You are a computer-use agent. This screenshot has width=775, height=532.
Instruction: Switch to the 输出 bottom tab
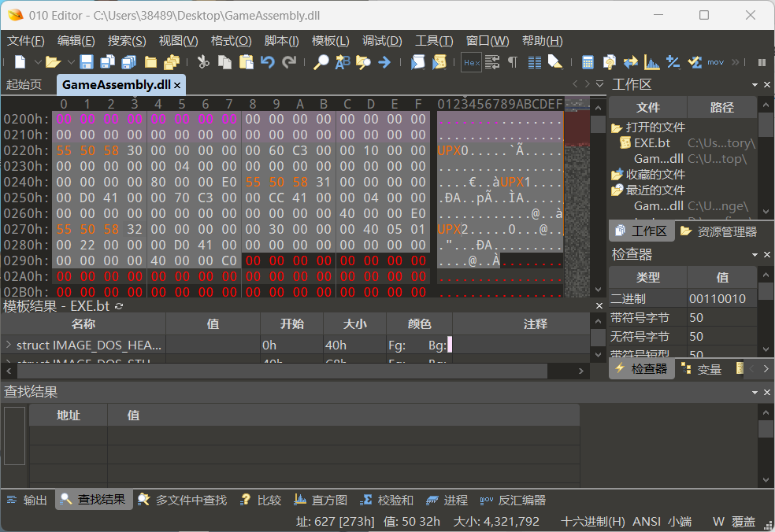tap(28, 500)
